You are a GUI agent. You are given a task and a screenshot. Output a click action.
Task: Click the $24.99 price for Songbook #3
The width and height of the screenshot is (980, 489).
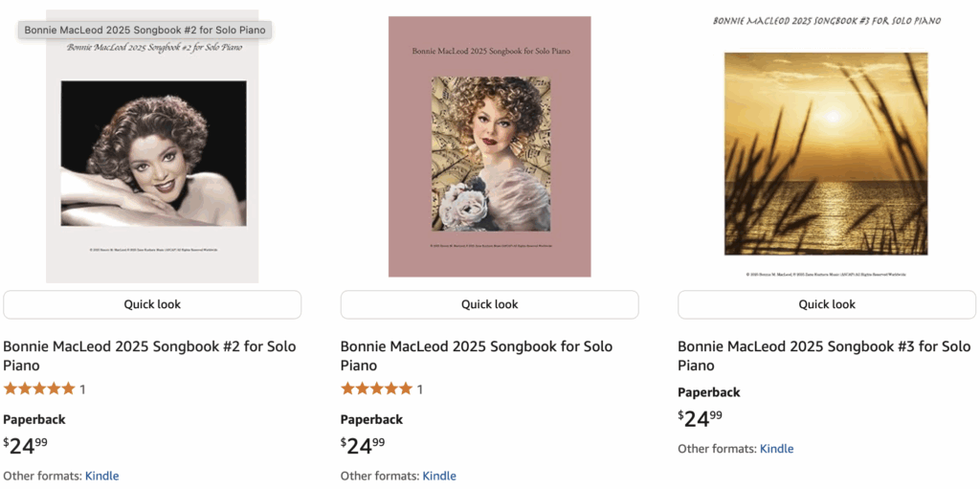tap(700, 418)
